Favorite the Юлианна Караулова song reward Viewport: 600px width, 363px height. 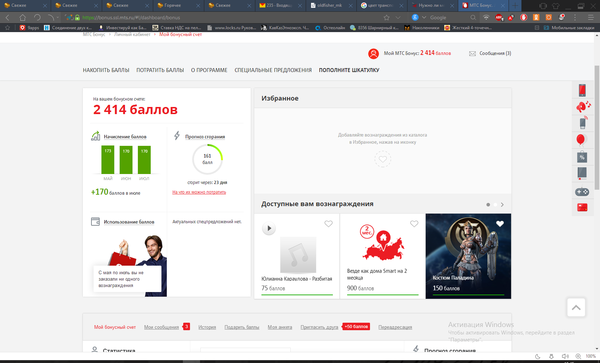[x=328, y=224]
